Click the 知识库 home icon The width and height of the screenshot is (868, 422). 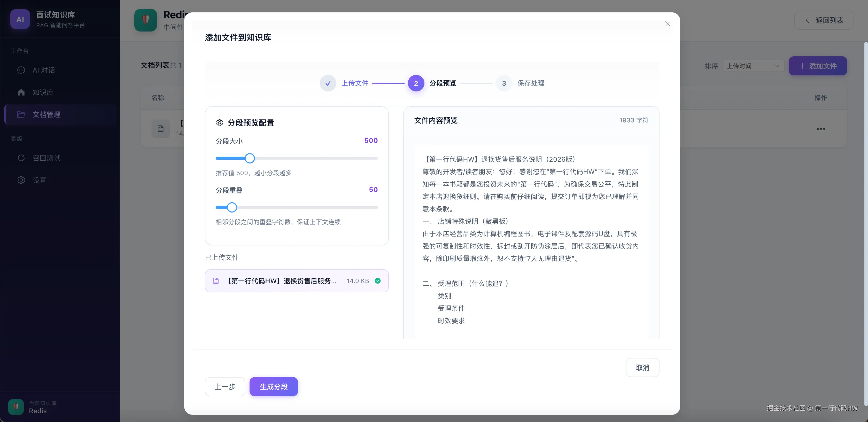pyautogui.click(x=21, y=92)
